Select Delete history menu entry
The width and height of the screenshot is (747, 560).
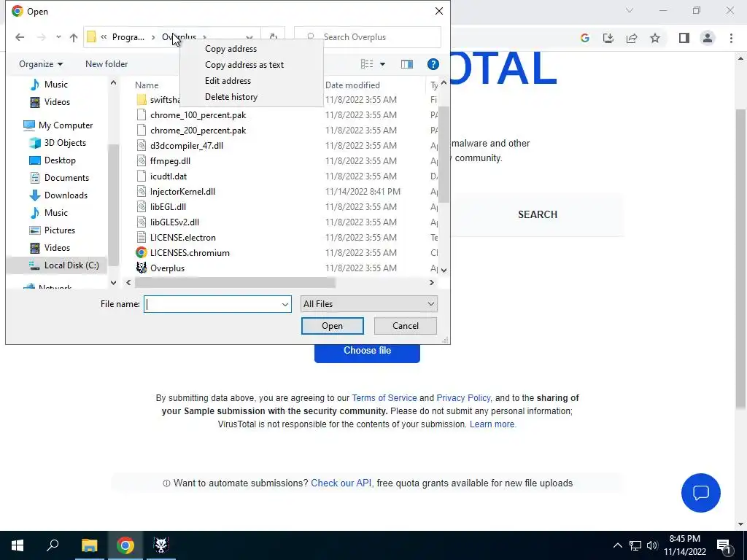[231, 97]
